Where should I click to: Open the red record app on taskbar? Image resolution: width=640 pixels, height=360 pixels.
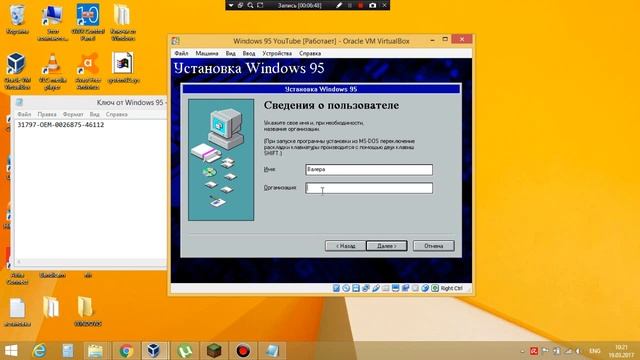coord(243,351)
